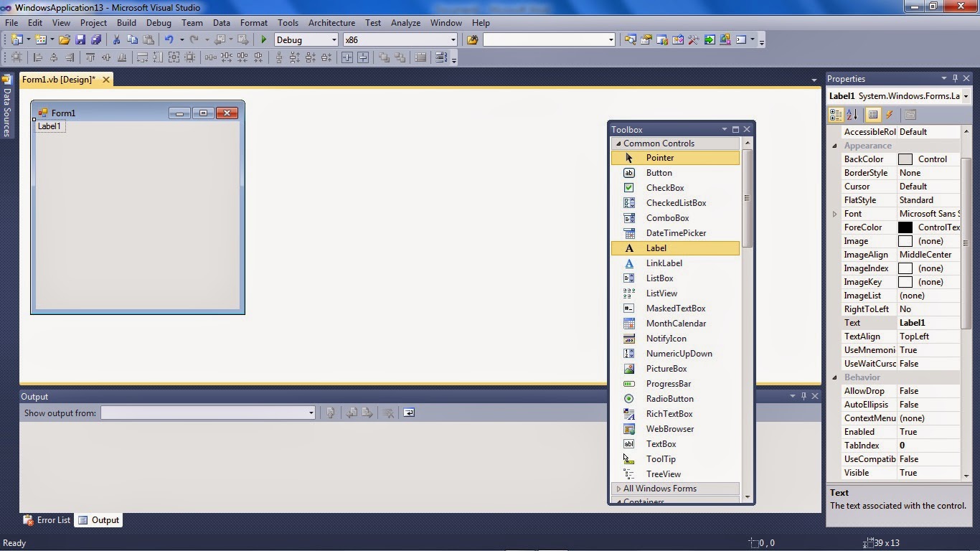The image size is (980, 551).
Task: Select the CheckBox control in the Toolbox
Action: 664,187
